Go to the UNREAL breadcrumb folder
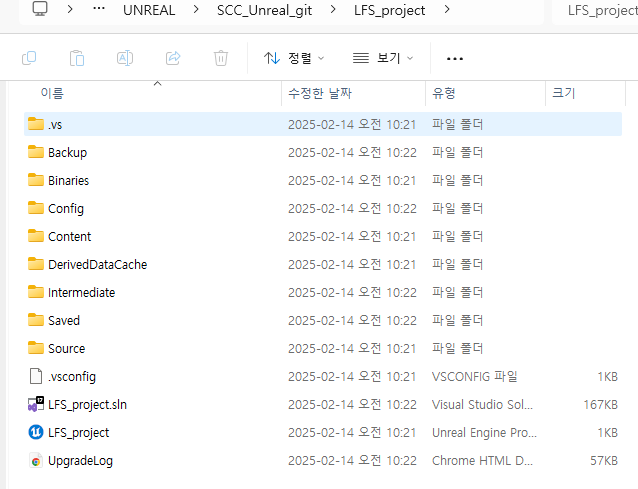The height and width of the screenshot is (489, 638). coord(149,10)
